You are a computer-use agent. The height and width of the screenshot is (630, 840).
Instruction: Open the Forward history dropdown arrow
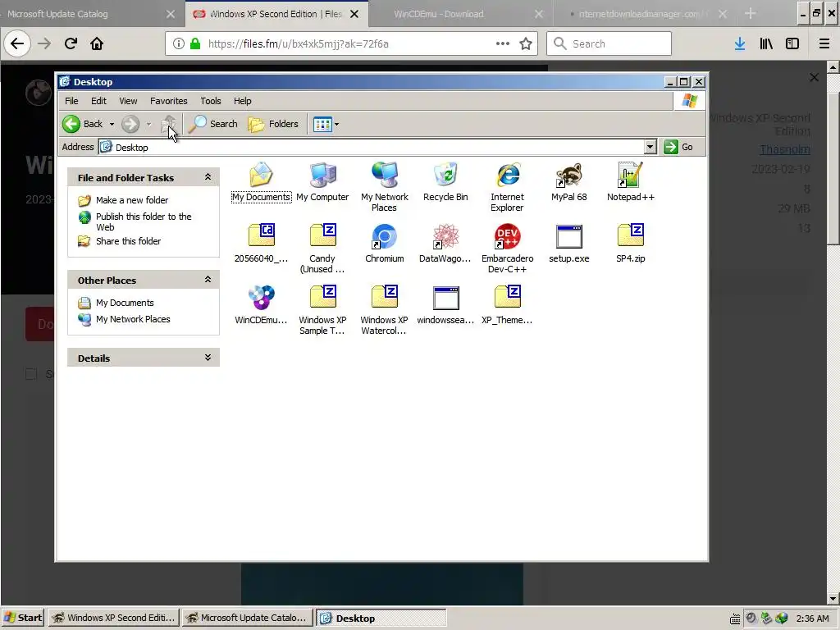[x=149, y=125]
